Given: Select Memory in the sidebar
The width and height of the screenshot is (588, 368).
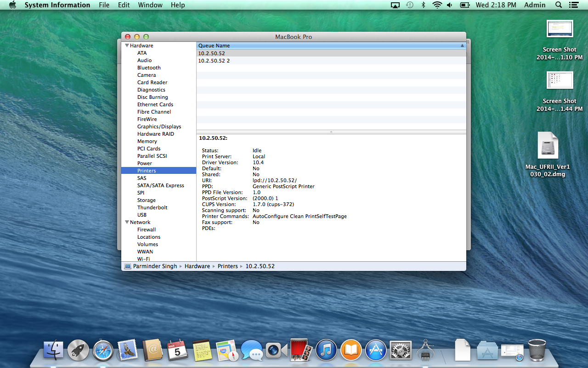Looking at the screenshot, I should 147,141.
